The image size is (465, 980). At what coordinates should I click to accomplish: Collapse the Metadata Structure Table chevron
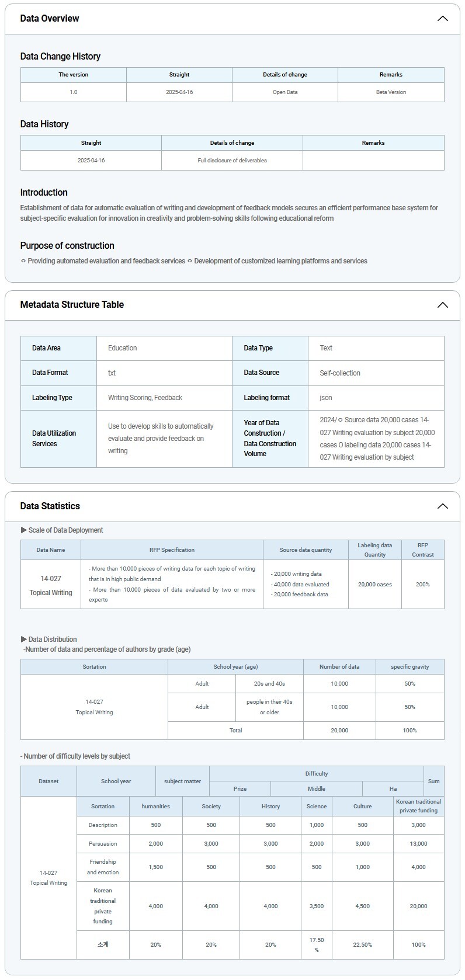click(442, 305)
